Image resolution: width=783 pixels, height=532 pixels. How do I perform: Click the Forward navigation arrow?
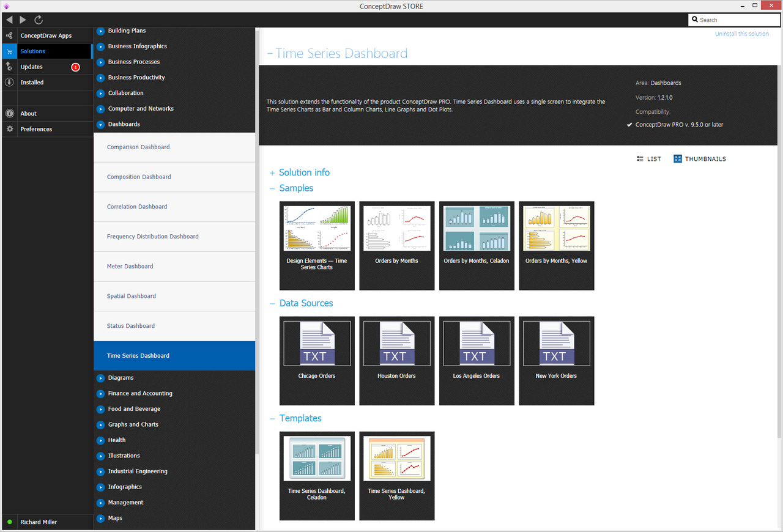pyautogui.click(x=23, y=20)
